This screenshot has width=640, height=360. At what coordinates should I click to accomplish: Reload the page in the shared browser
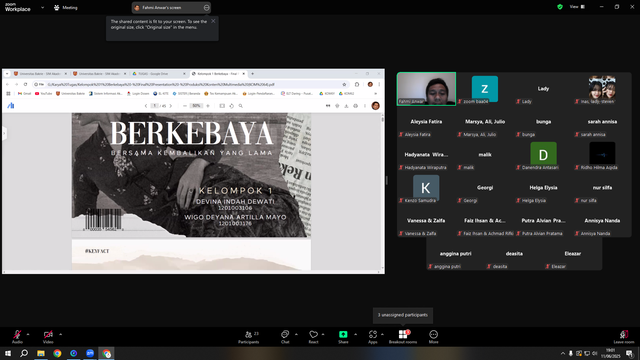tap(25, 84)
